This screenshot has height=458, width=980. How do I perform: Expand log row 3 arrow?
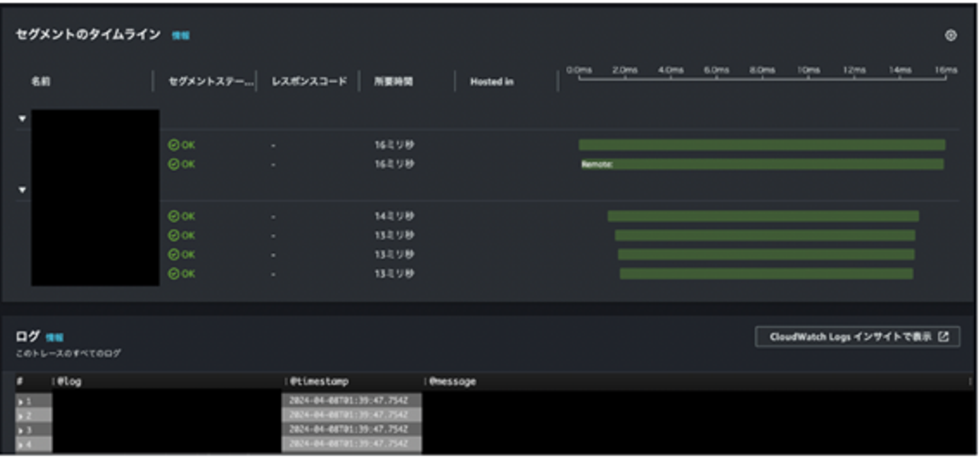coord(21,430)
